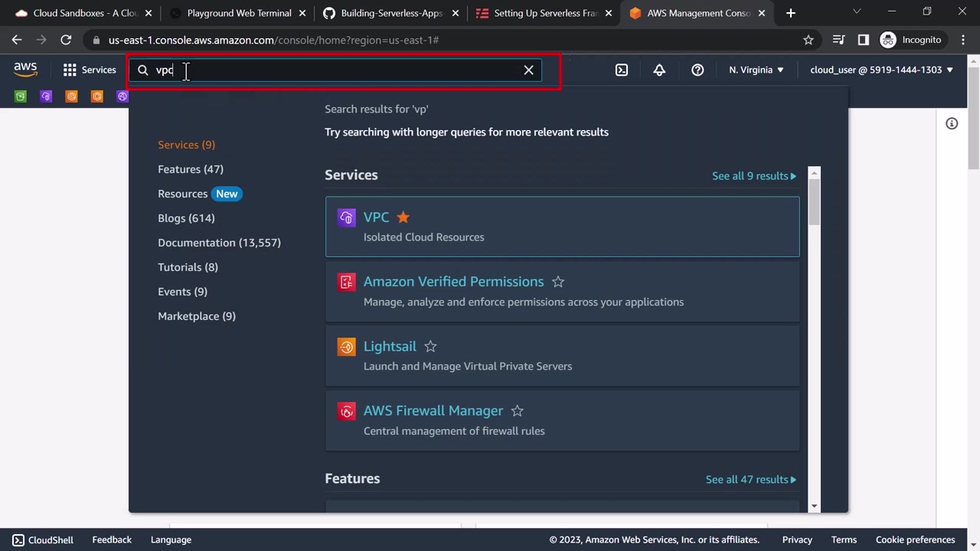Focus the AWS search input field

point(335,70)
